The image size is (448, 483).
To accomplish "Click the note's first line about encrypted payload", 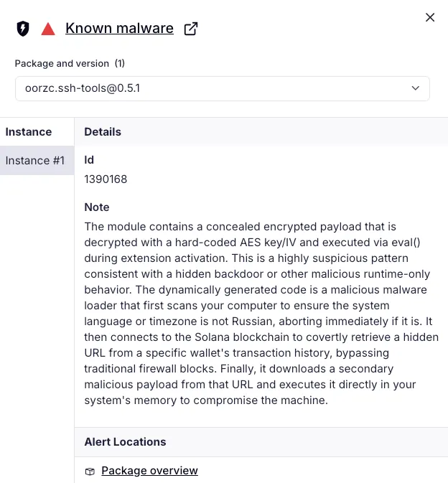I will (240, 227).
